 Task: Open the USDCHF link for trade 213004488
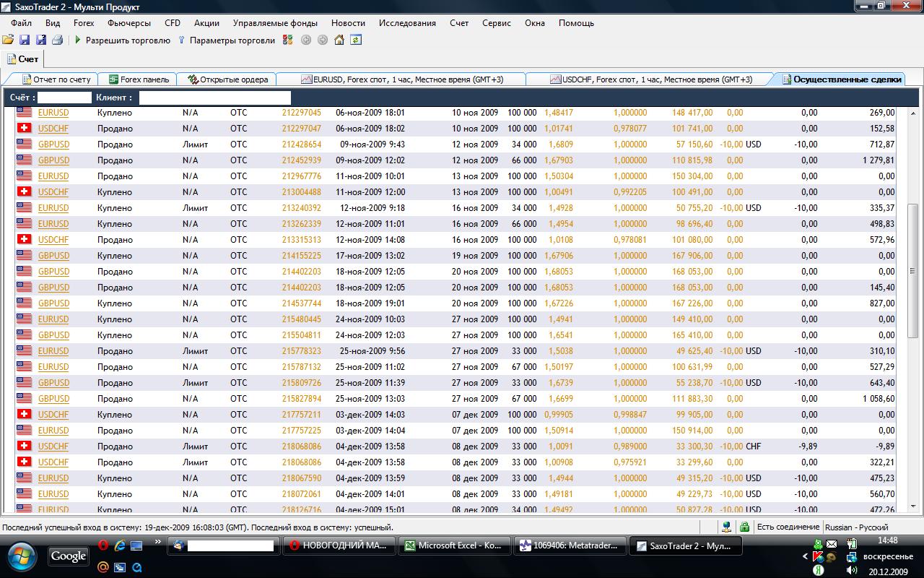click(53, 192)
